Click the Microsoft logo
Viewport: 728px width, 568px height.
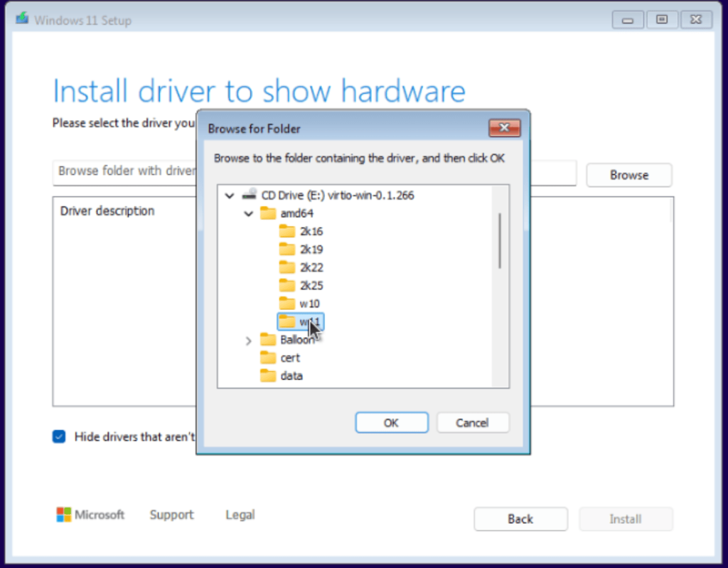coord(63,515)
